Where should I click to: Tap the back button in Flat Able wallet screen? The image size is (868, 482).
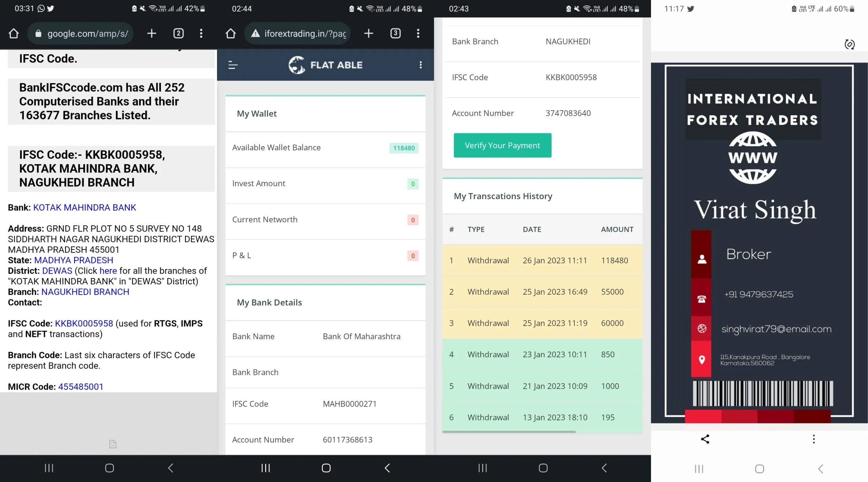tap(387, 468)
